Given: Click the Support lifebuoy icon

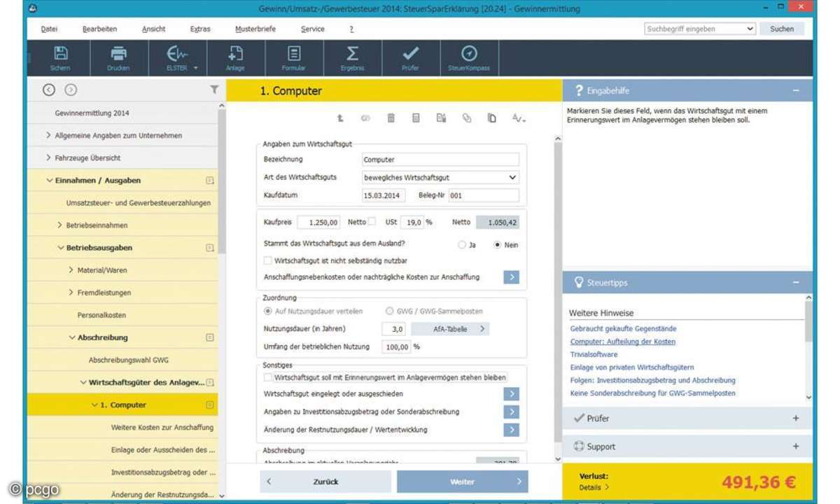Looking at the screenshot, I should [x=579, y=447].
